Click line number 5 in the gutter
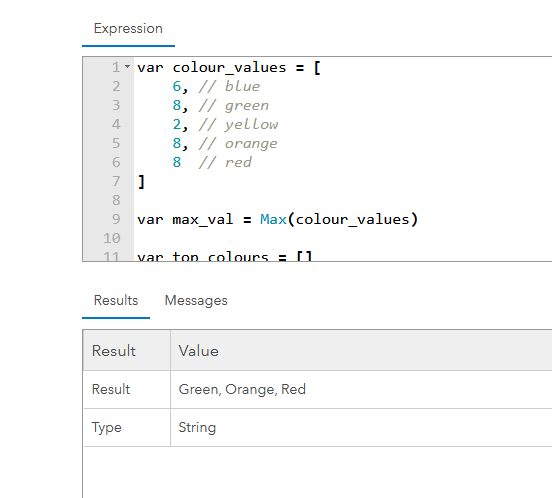The width and height of the screenshot is (552, 498). pos(116,144)
